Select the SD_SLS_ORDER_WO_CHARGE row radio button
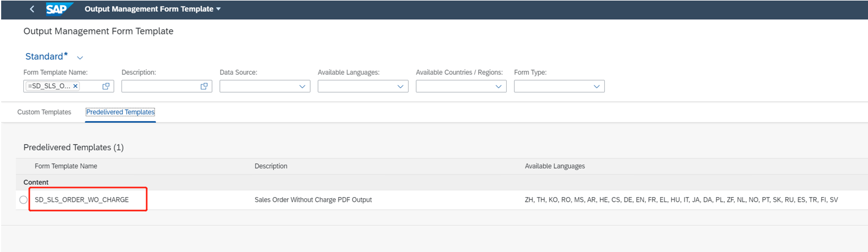This screenshot has width=868, height=252. pyautogui.click(x=23, y=200)
